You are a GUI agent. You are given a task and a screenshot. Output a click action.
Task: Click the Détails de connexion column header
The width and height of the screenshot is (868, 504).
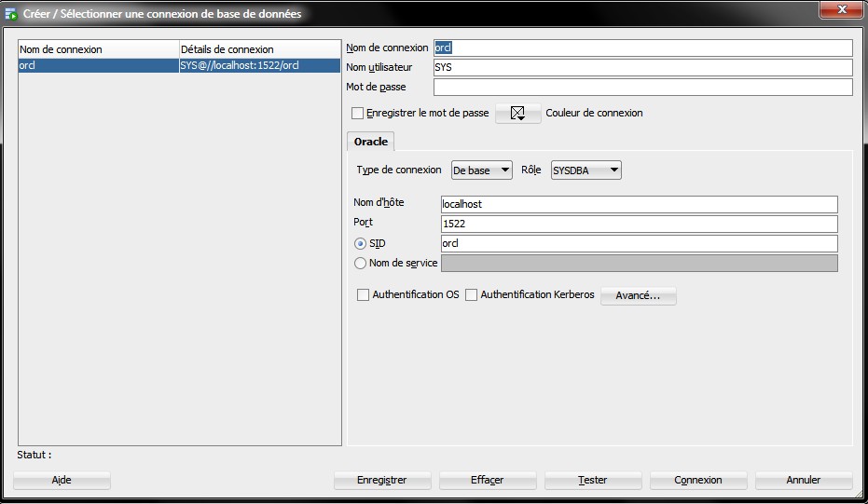pos(259,49)
